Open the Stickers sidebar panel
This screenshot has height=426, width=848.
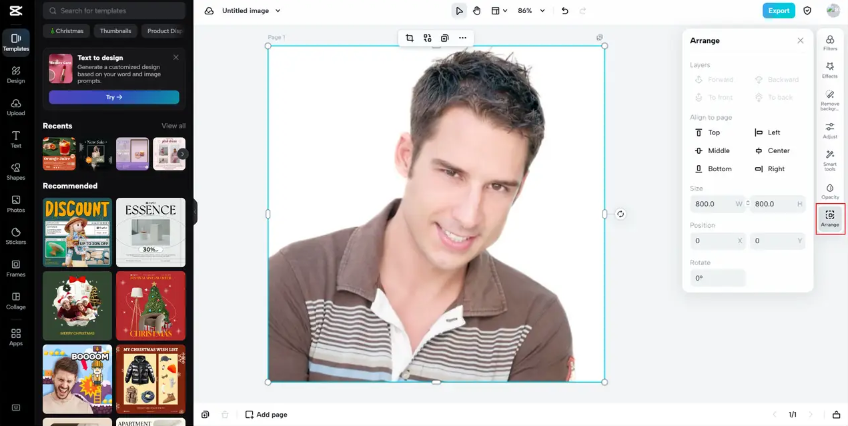[16, 236]
